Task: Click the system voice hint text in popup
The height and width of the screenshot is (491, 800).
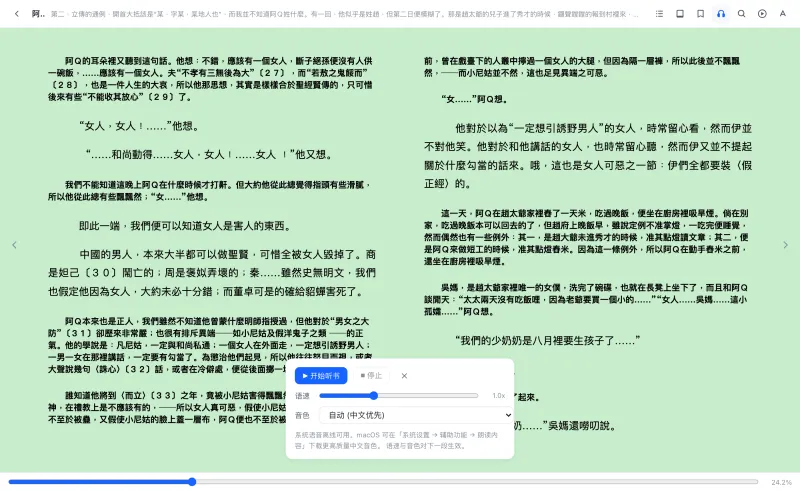Action: (x=396, y=440)
